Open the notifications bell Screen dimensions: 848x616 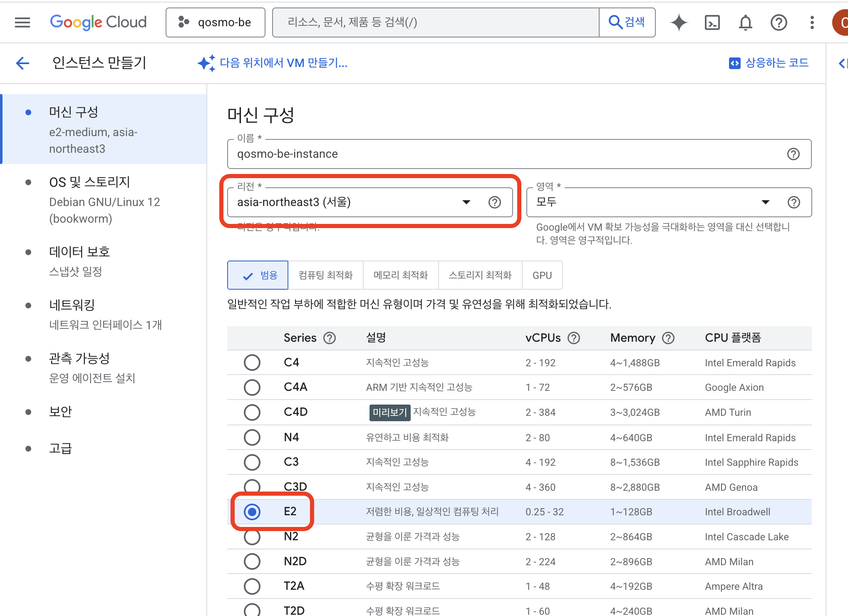point(745,22)
